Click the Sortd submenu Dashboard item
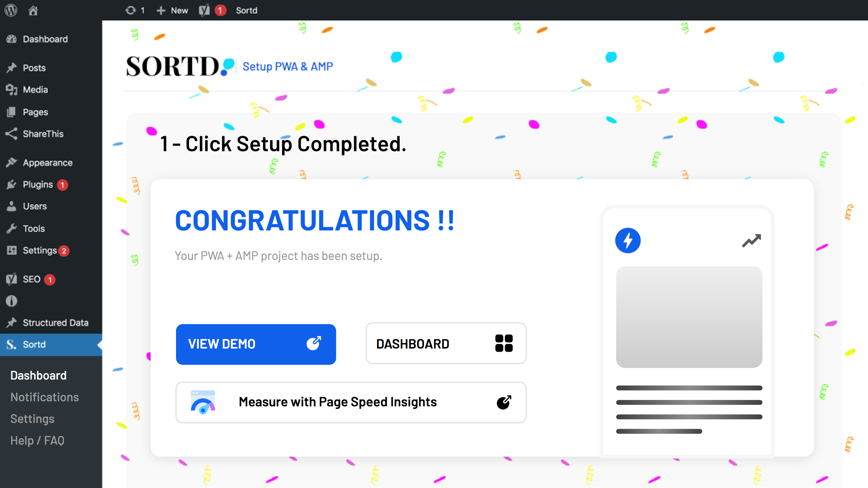 39,375
